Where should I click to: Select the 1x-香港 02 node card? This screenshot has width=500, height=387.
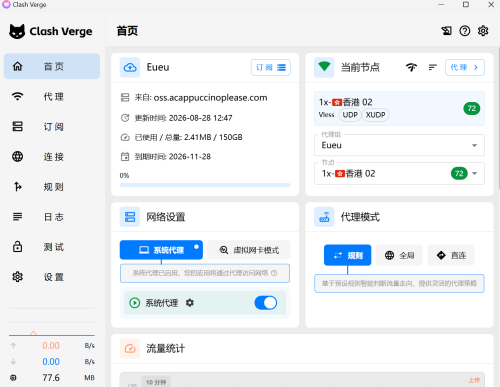click(399, 109)
